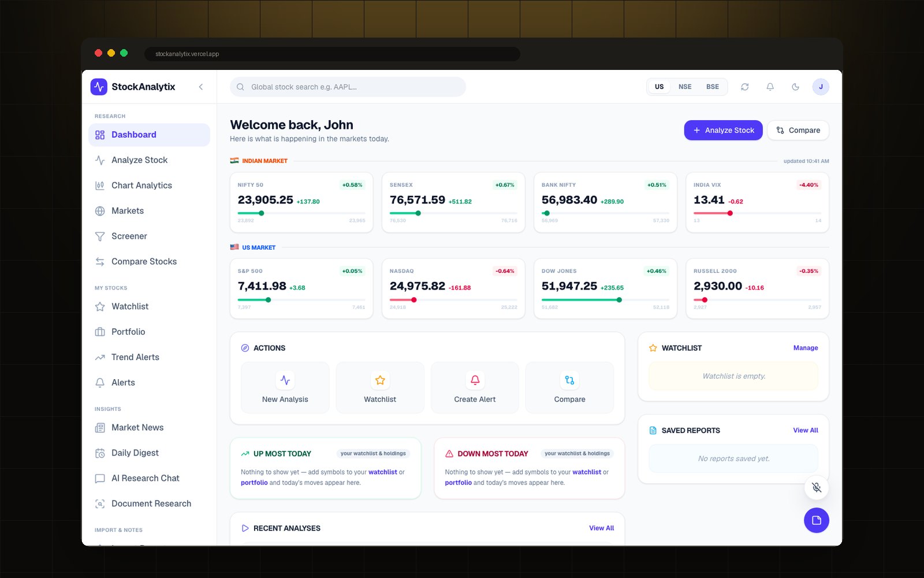This screenshot has width=924, height=578.
Task: Click the Compare button in the header
Action: [798, 130]
